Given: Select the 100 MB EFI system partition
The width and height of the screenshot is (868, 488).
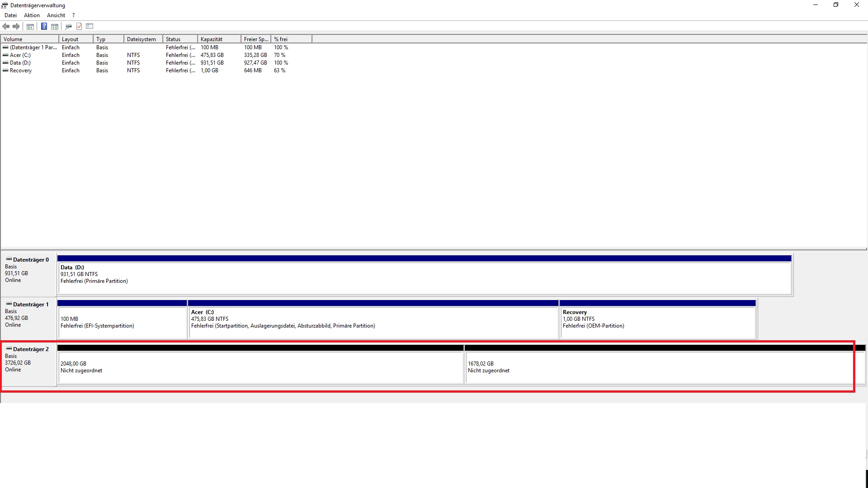Looking at the screenshot, I should 122,322.
